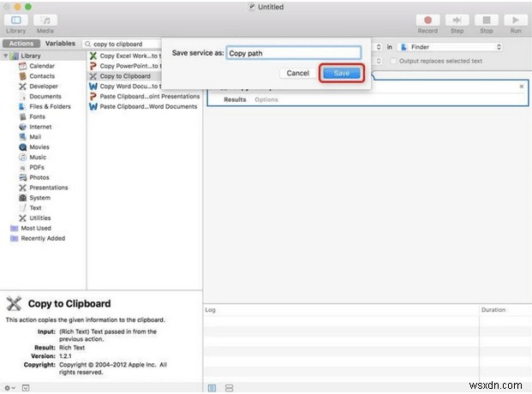Click the Untitled document title icon

pos(252,7)
